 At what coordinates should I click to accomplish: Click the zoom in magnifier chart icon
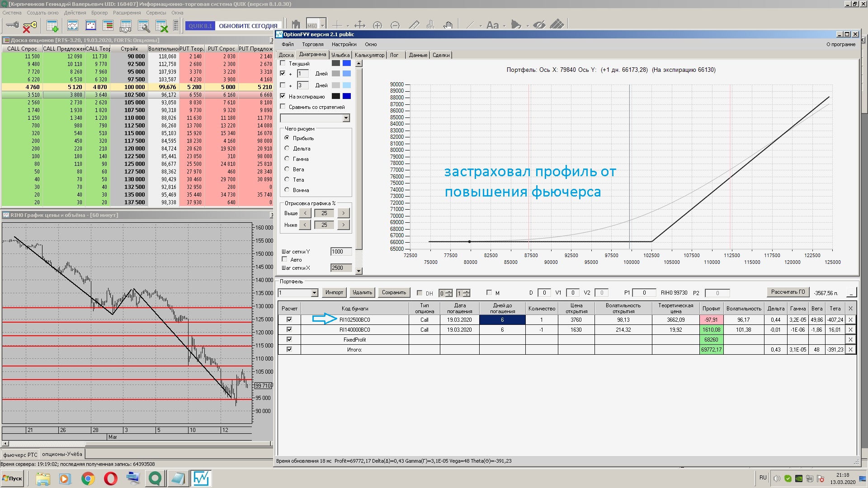[377, 25]
